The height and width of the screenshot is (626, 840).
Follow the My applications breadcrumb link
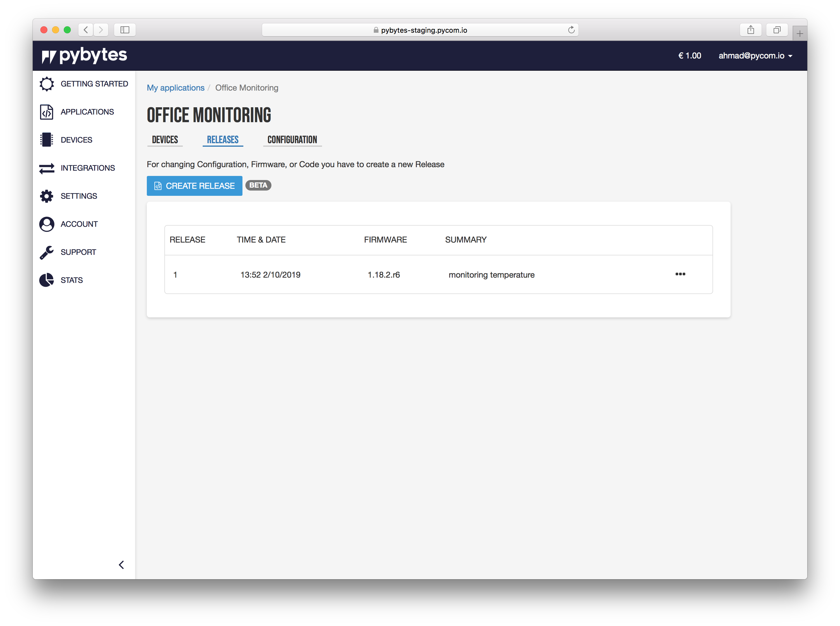(175, 88)
